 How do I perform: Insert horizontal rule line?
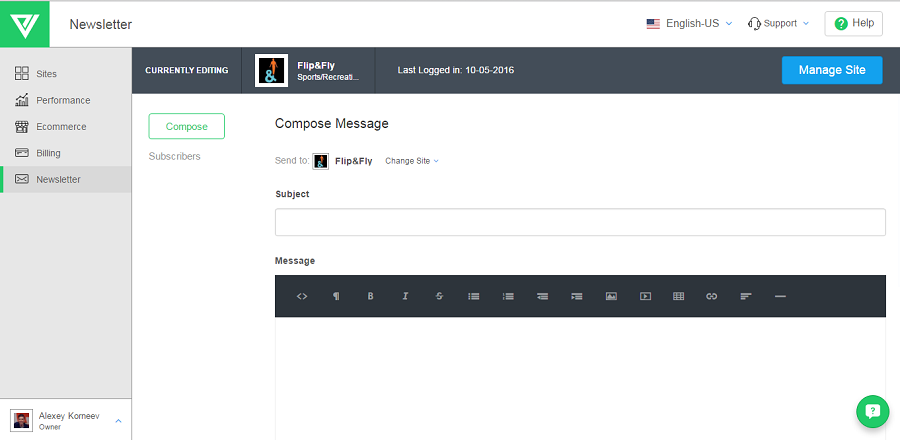tap(780, 296)
